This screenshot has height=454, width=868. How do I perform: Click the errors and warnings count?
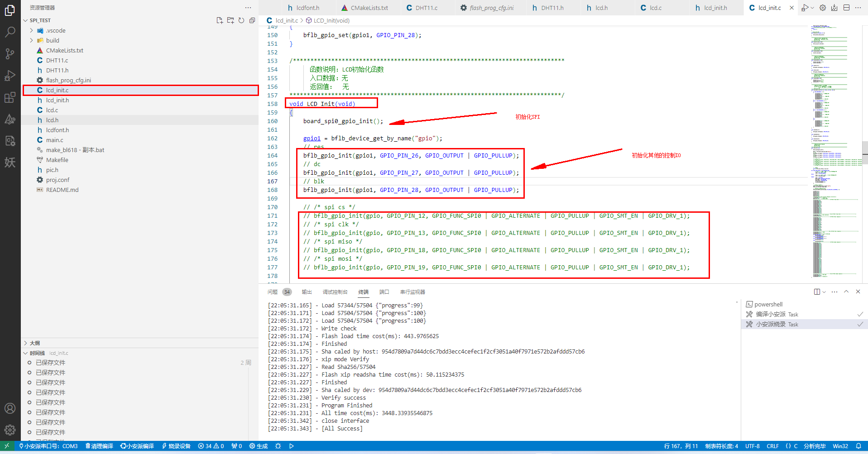tap(211, 446)
